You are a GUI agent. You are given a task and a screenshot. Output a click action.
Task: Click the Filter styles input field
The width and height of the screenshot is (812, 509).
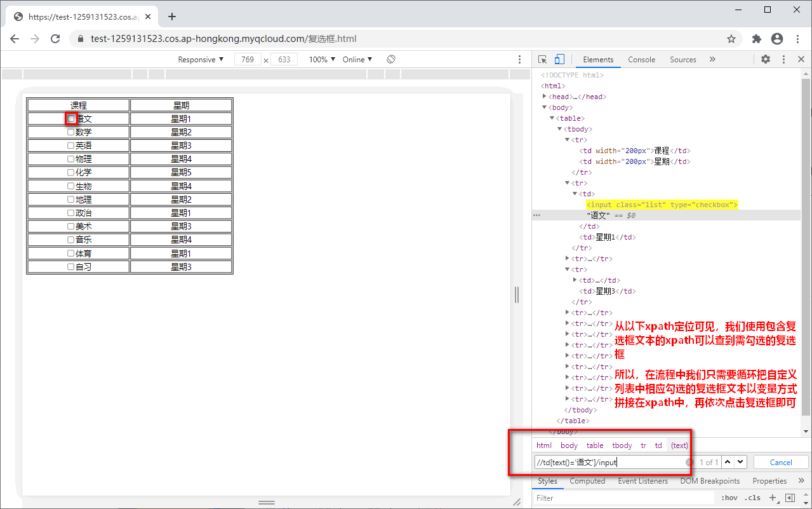pyautogui.click(x=622, y=498)
